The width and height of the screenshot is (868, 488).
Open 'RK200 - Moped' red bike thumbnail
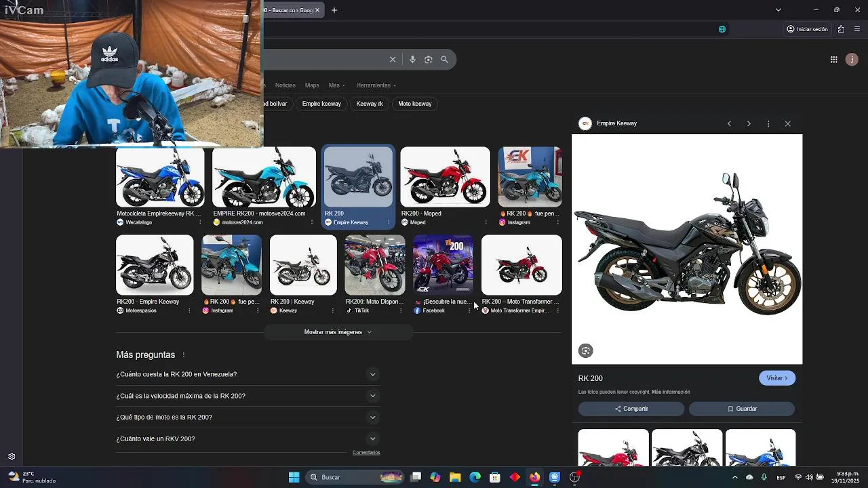click(445, 177)
